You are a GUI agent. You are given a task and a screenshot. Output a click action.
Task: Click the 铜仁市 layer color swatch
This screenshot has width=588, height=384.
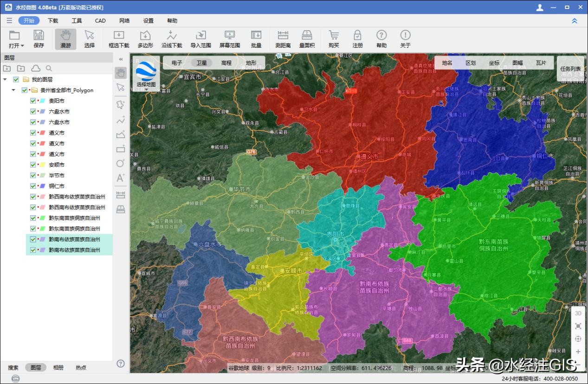click(42, 186)
